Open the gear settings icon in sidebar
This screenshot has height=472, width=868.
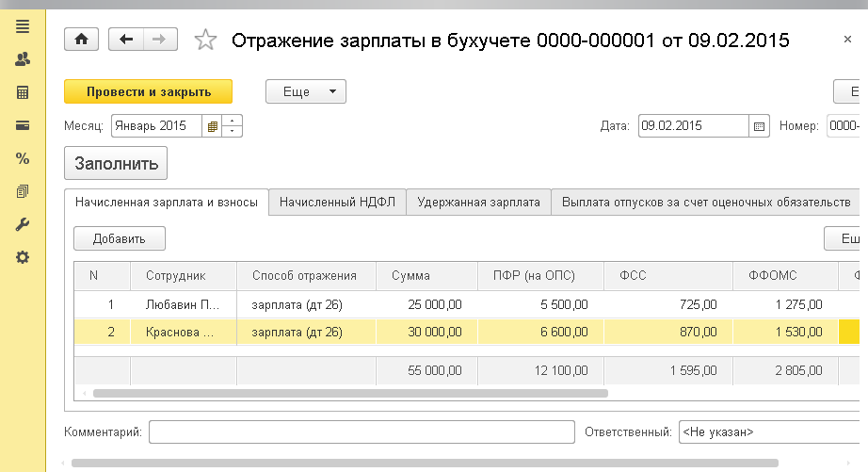[23, 256]
